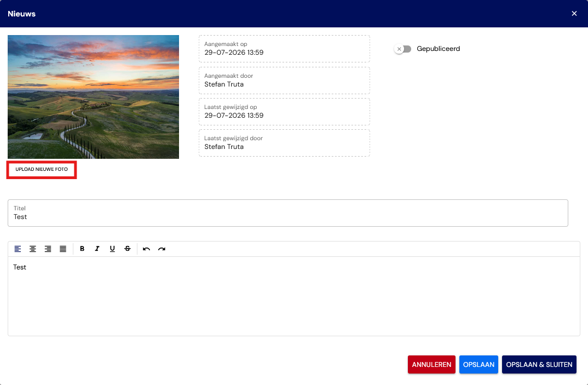The height and width of the screenshot is (385, 588).
Task: Close the Nieuws dialog
Action: pyautogui.click(x=574, y=14)
